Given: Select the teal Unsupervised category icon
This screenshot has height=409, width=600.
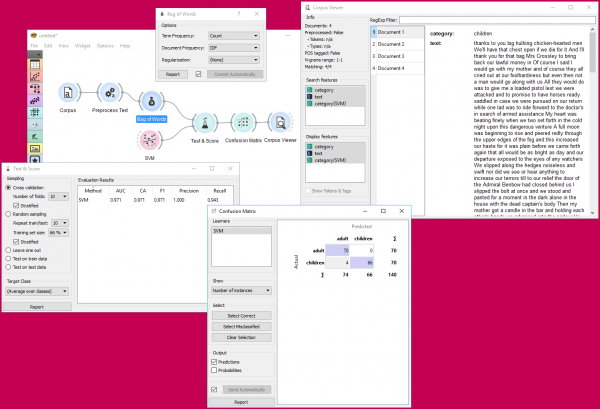Looking at the screenshot, I should click(35, 112).
